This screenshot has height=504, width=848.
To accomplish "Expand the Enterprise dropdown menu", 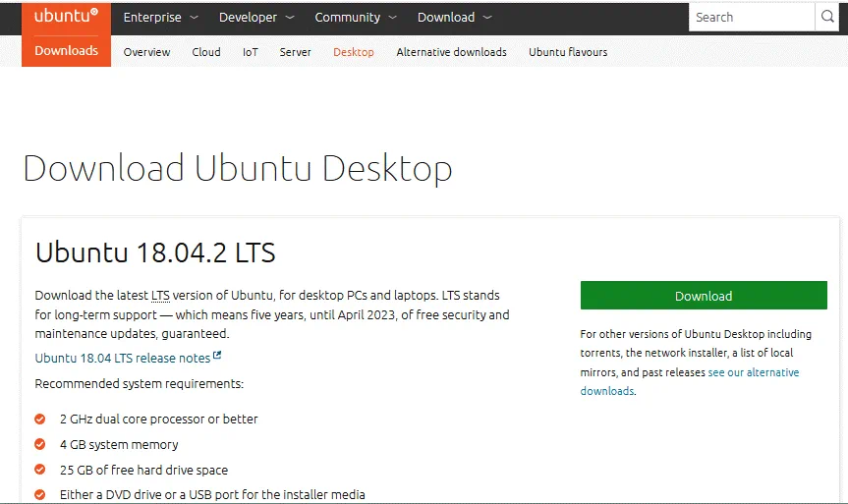I will 160,18.
